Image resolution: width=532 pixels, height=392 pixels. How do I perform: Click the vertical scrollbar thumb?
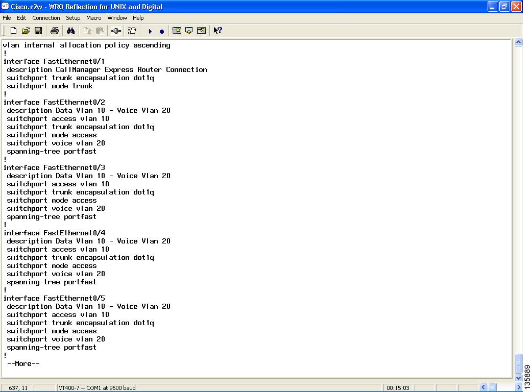518,363
